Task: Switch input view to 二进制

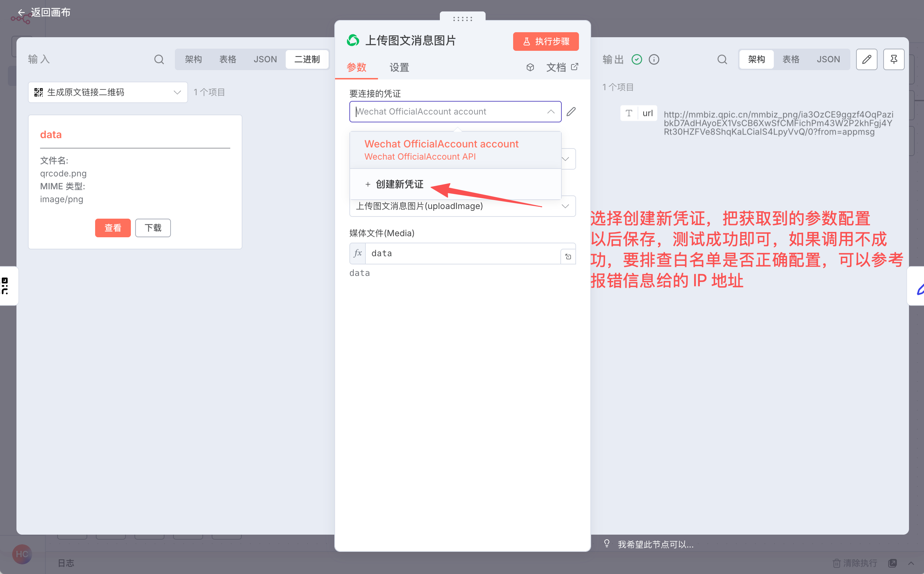Action: tap(307, 60)
